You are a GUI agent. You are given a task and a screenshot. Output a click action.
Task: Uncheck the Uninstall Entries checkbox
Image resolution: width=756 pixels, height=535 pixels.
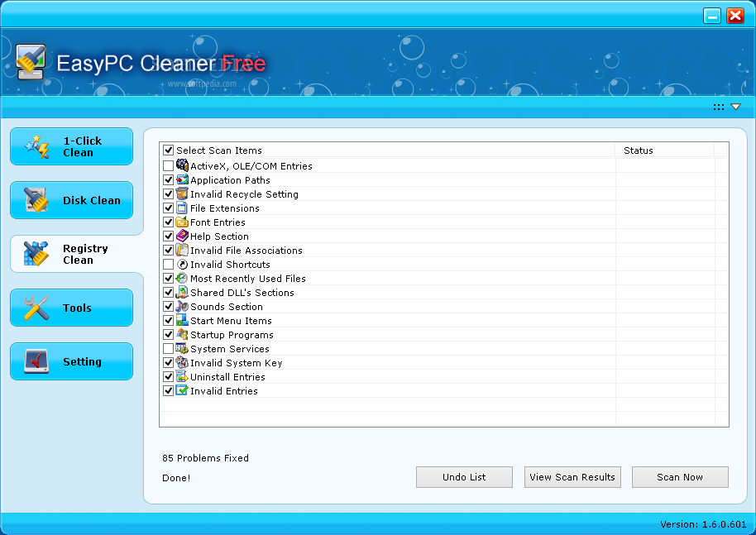[x=168, y=376]
